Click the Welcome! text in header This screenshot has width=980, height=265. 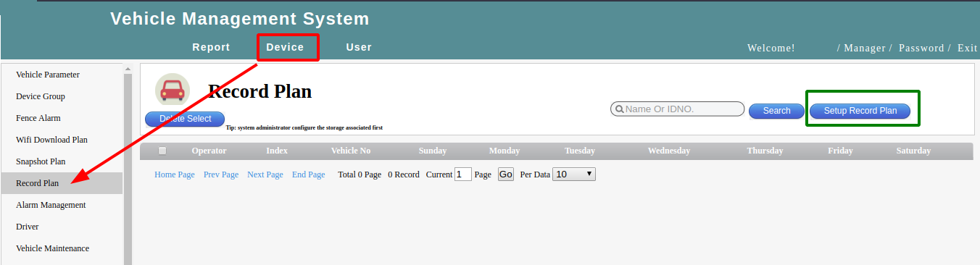(771, 48)
